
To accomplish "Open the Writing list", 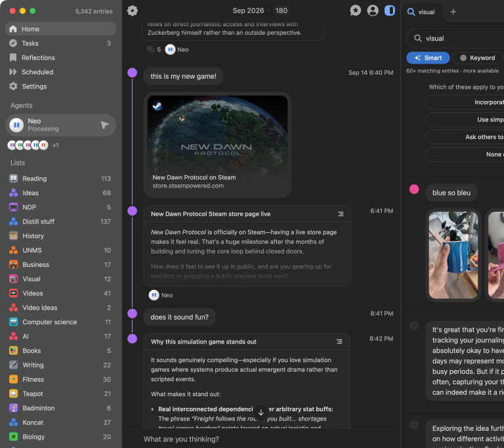I will tap(61, 365).
